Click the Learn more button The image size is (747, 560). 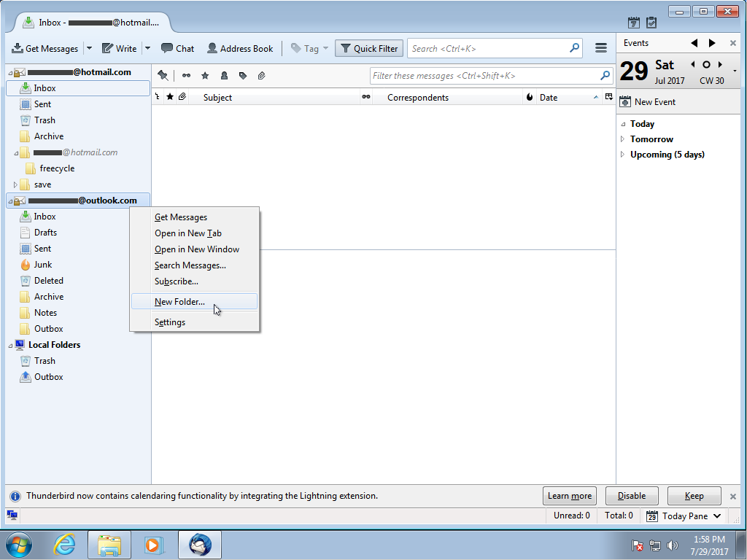click(x=569, y=496)
